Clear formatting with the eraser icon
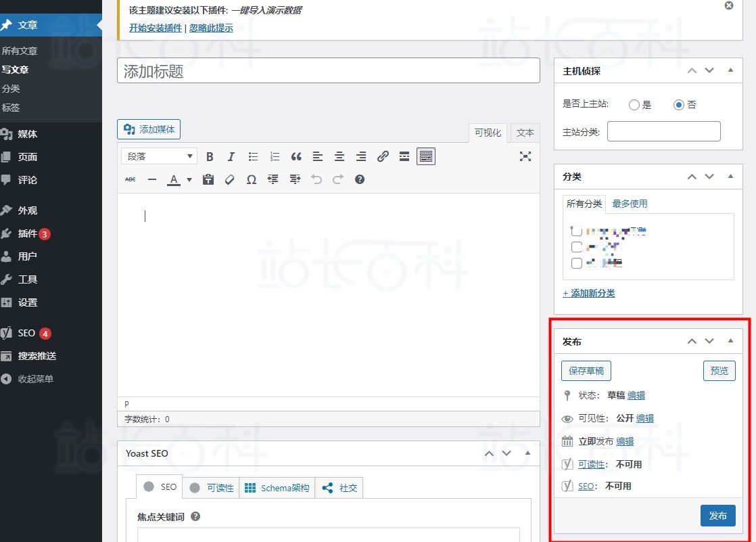 click(x=229, y=179)
